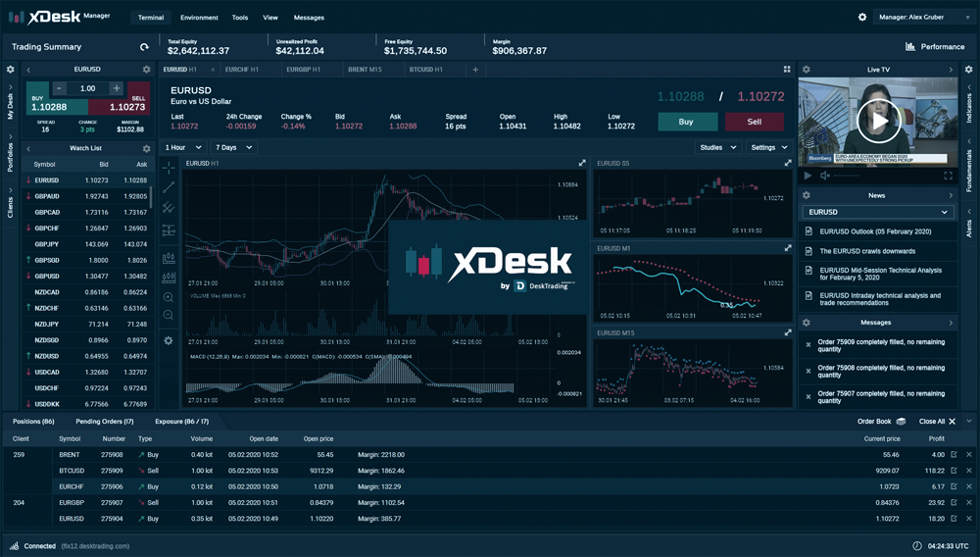Open Watch List settings gear
Viewport: 980px width, 557px height.
[146, 149]
